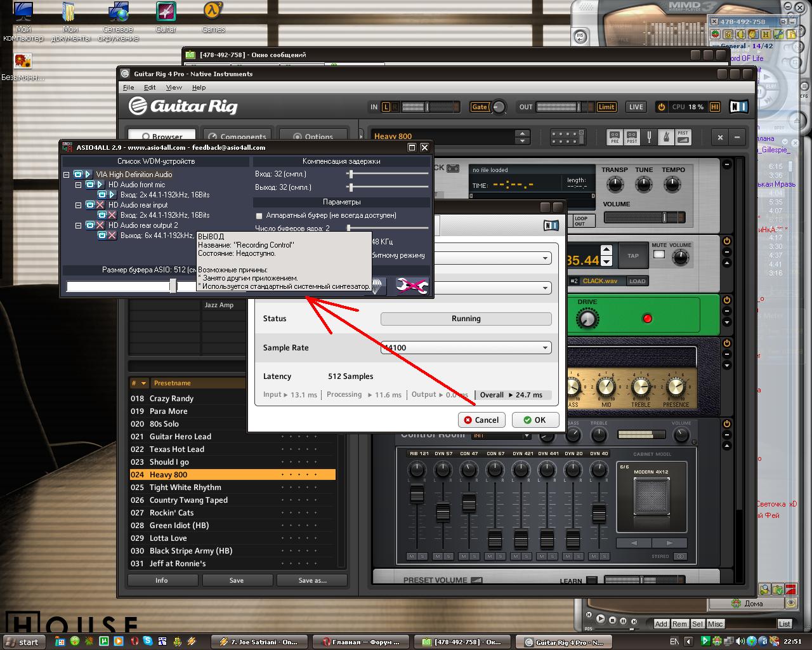Viewport: 812px width, 650px height.
Task: Click power icon of the green DRIVE module
Action: 727,300
